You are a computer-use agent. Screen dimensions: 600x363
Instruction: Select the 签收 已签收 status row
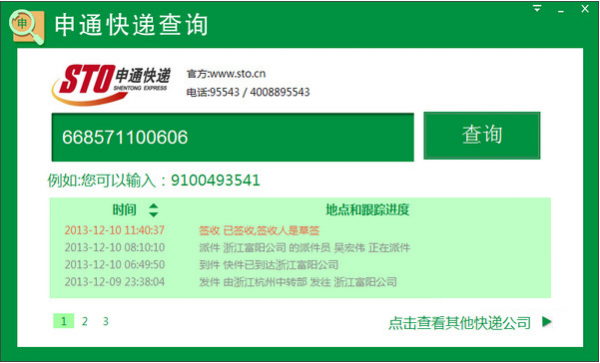(259, 230)
